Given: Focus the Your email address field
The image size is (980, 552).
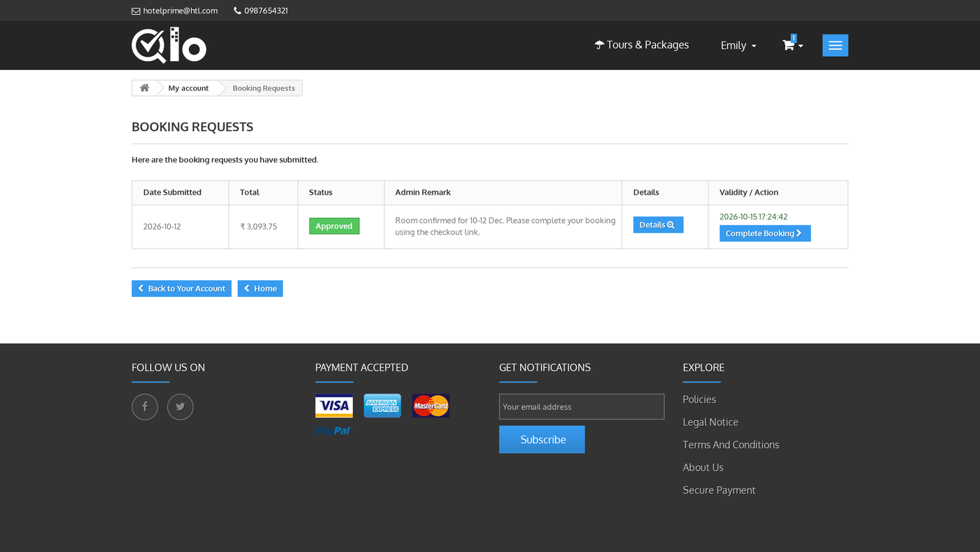Looking at the screenshot, I should point(582,406).
